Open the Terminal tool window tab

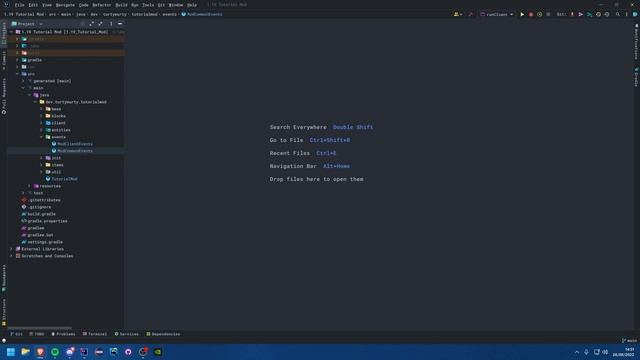click(x=95, y=334)
